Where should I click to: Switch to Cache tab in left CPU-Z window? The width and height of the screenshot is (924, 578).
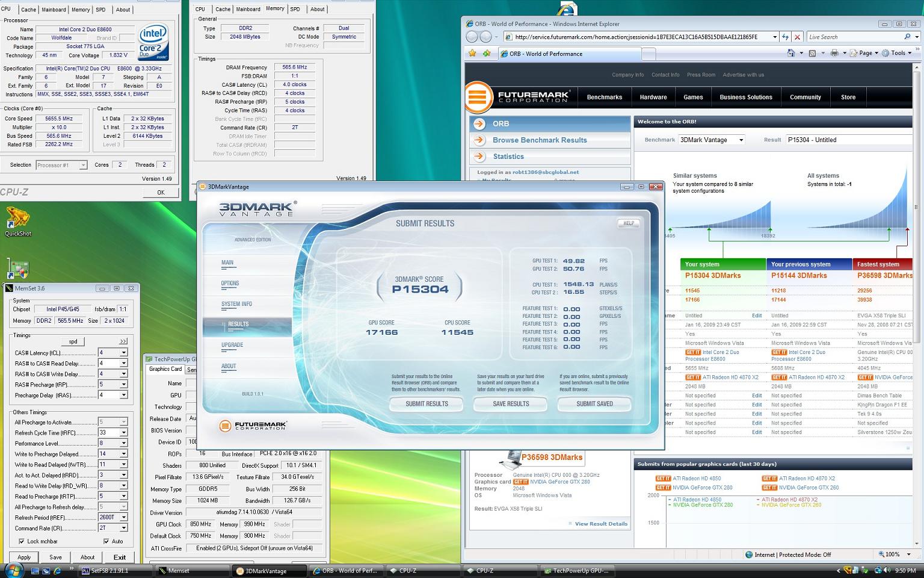click(28, 10)
